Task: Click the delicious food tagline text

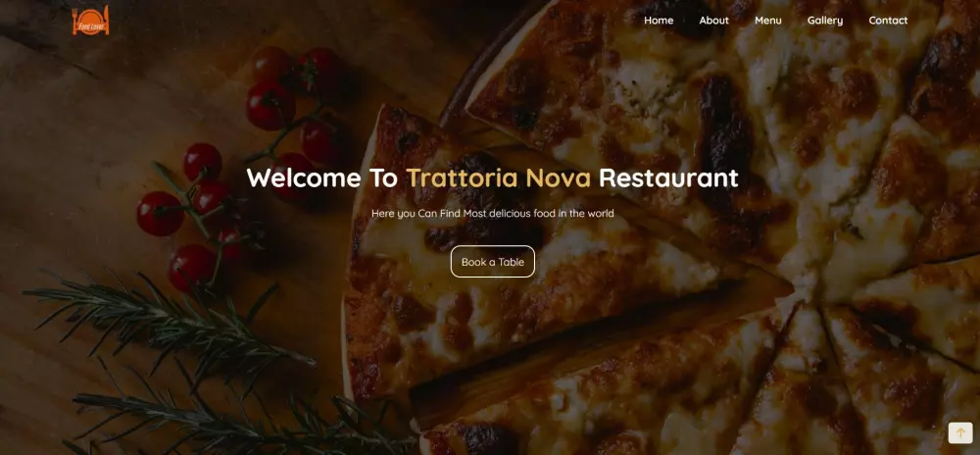Action: tap(493, 213)
